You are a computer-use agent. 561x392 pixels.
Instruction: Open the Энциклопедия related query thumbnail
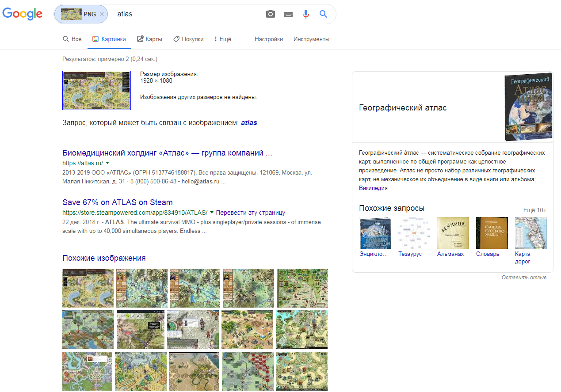pos(375,233)
